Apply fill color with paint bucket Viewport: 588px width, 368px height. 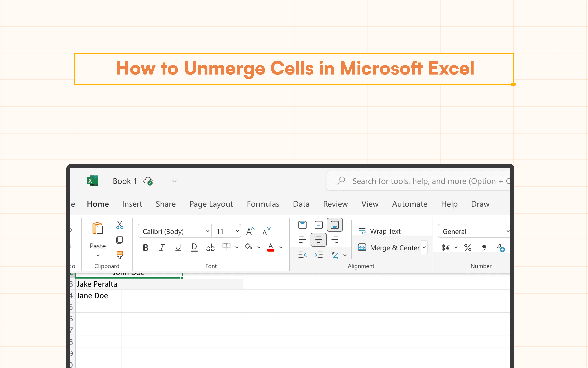coord(248,247)
